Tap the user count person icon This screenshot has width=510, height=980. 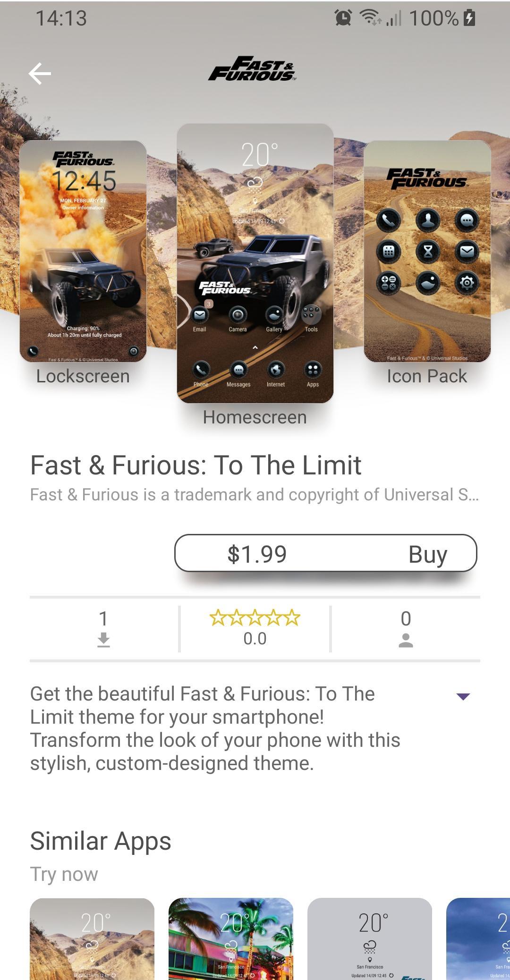click(x=406, y=640)
